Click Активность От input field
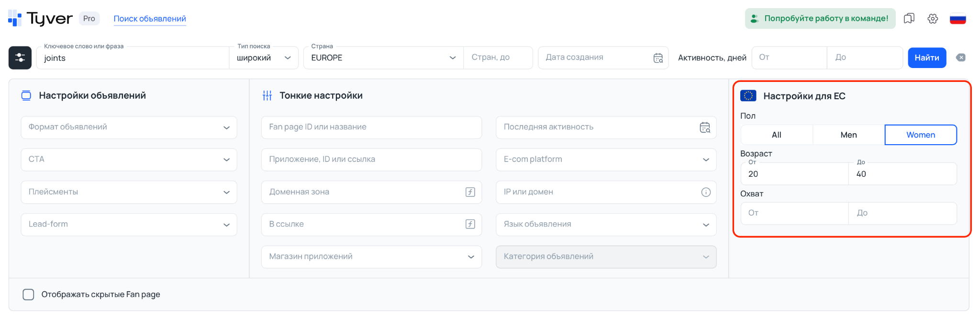Viewport: 980px width, 320px height. pos(790,57)
